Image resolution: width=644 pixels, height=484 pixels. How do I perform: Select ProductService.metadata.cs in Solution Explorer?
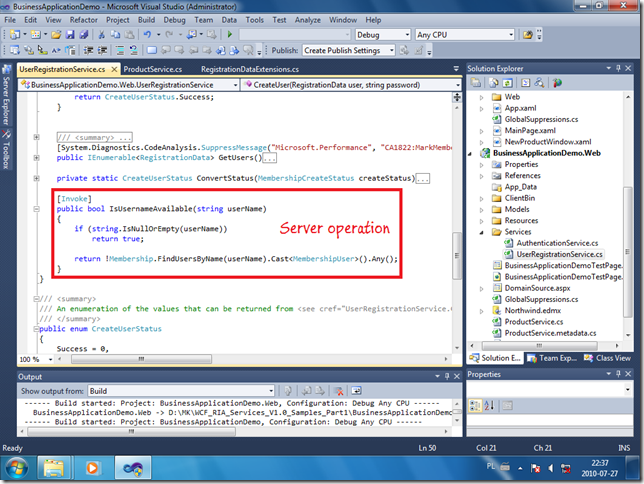click(550, 333)
